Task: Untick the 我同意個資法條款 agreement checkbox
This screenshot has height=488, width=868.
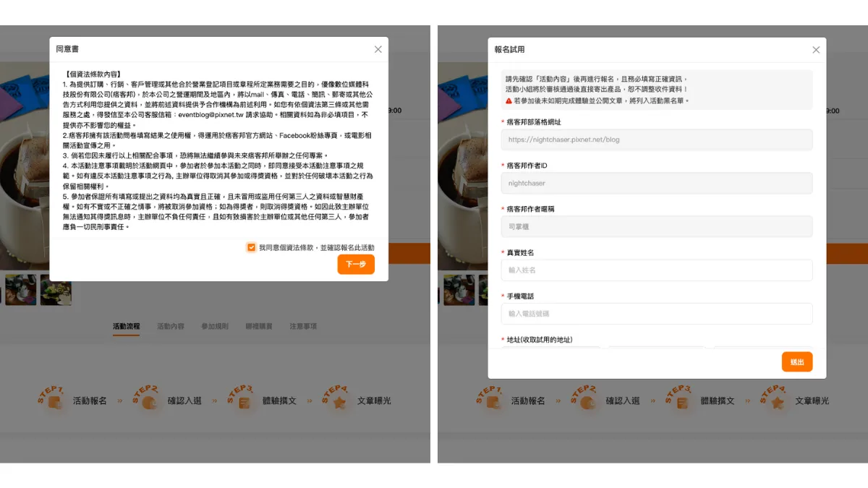Action: point(251,247)
